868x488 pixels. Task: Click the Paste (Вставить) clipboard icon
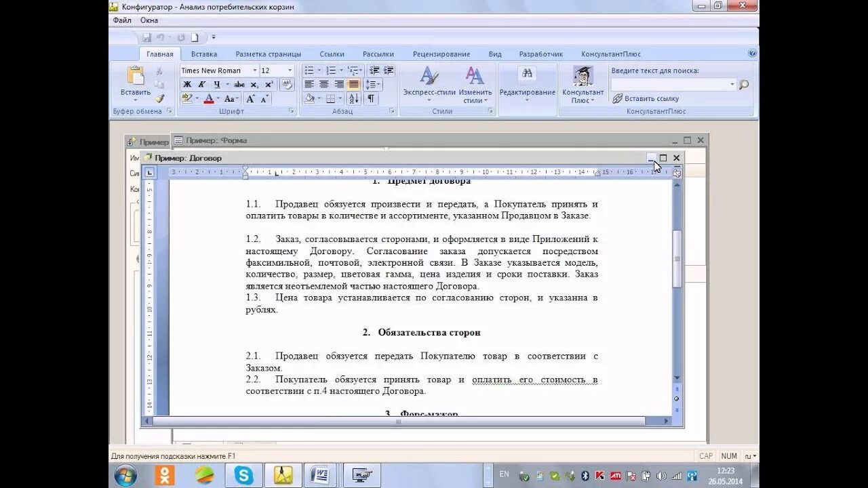[x=136, y=76]
